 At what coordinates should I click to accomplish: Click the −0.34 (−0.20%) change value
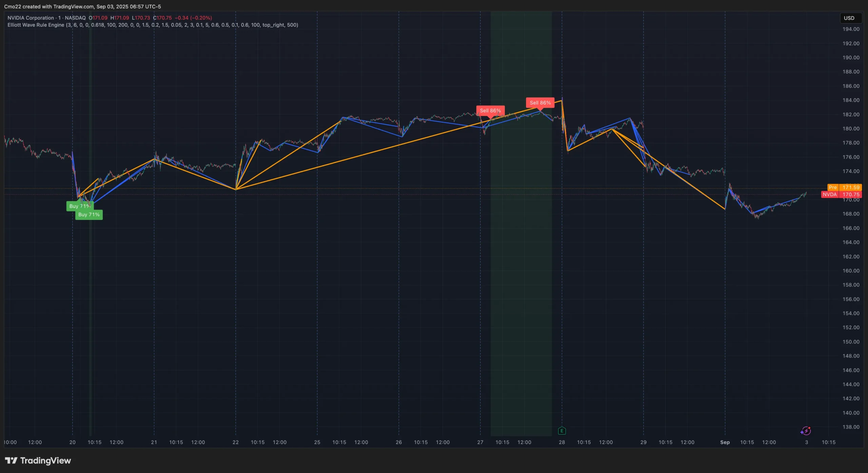coord(193,18)
